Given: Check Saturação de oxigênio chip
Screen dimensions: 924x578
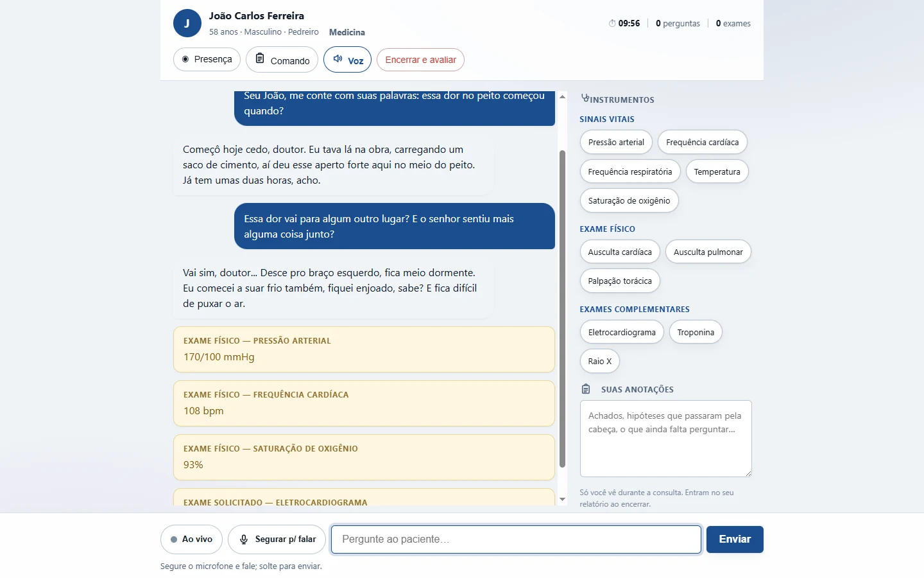Looking at the screenshot, I should [x=629, y=200].
